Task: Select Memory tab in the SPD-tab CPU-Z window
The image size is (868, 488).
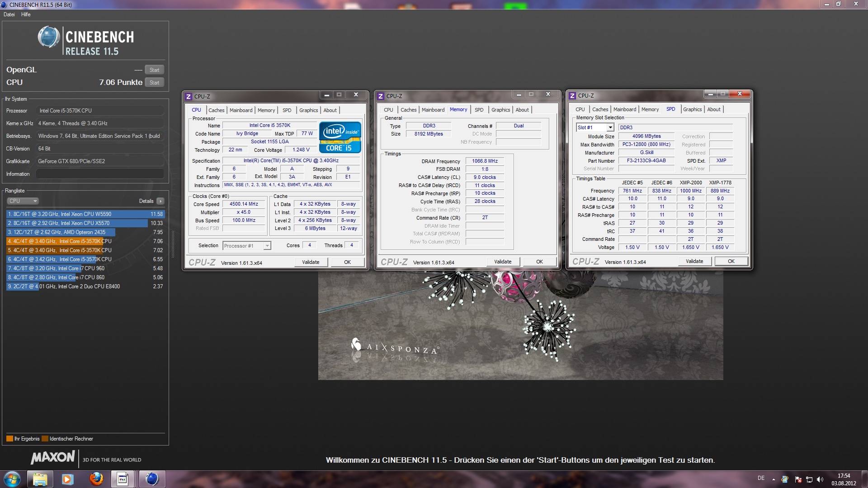Action: [x=650, y=109]
